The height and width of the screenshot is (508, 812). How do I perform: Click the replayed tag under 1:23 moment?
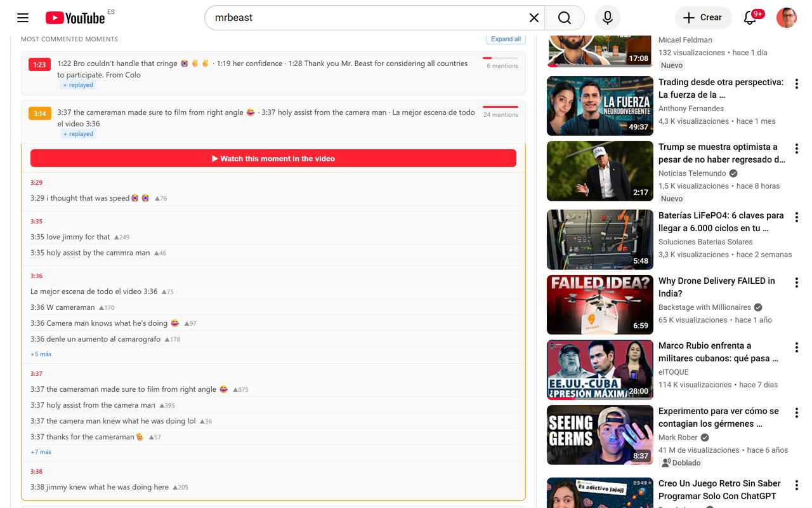78,85
